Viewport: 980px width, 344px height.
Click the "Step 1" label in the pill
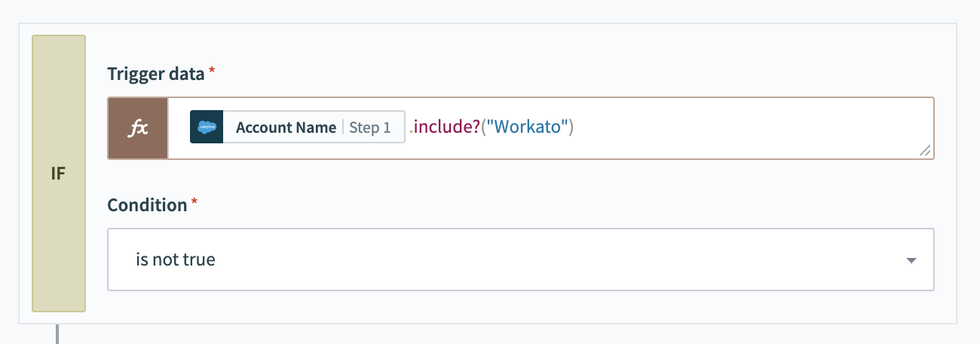pos(369,127)
